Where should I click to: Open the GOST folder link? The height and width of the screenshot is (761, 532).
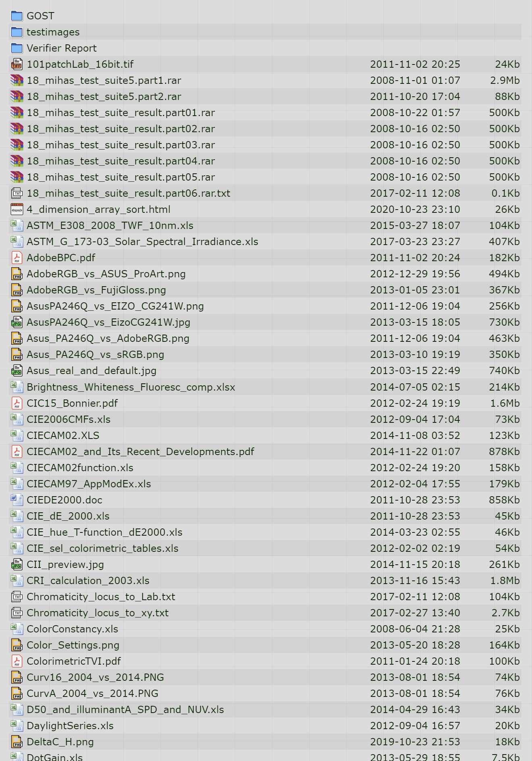40,16
